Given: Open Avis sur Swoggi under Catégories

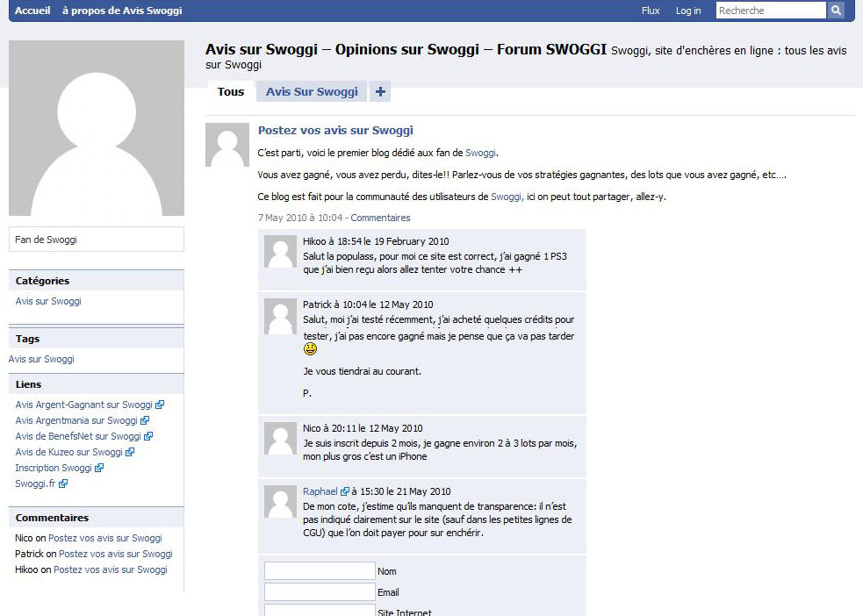Looking at the screenshot, I should pos(48,301).
